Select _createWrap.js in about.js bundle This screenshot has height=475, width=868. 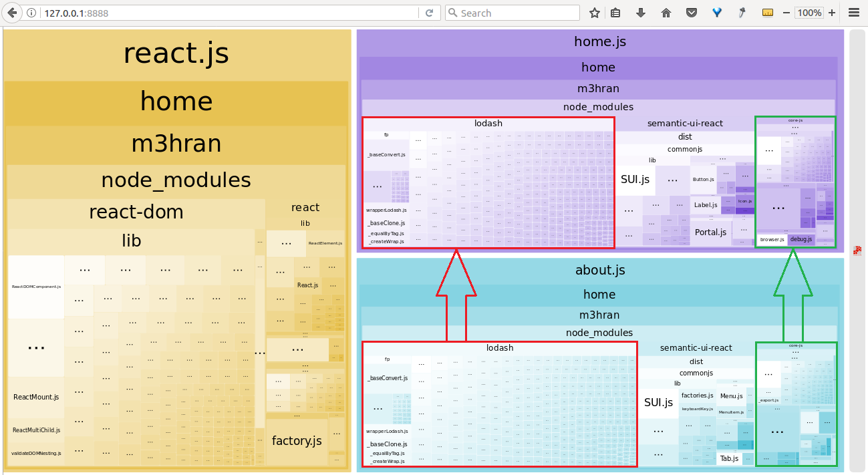click(x=387, y=462)
